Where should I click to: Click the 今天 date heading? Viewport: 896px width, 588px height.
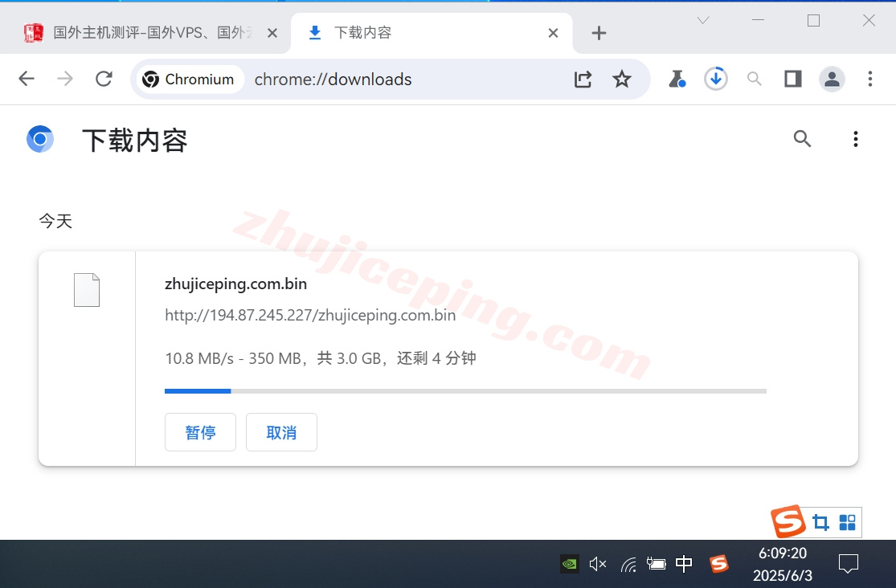coord(55,221)
